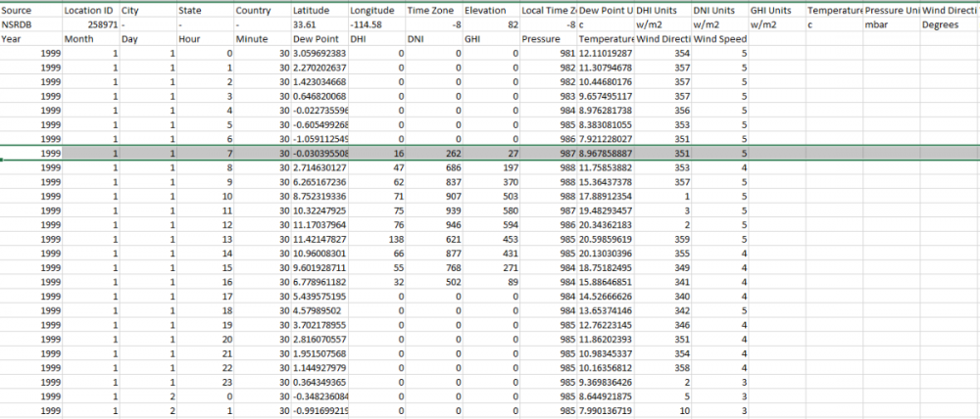Click the Wind Speed header cell
The height and width of the screenshot is (419, 980).
point(718,39)
